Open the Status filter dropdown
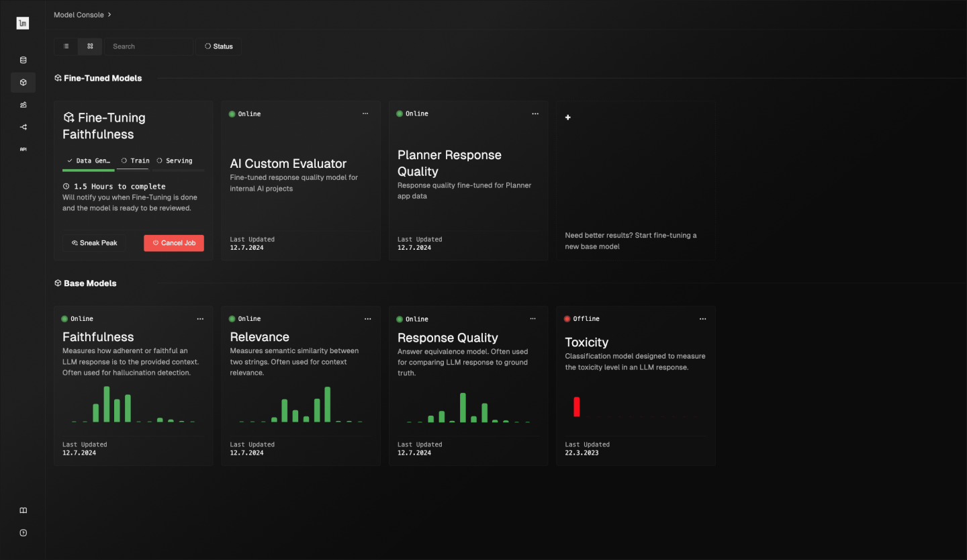Image resolution: width=967 pixels, height=560 pixels. [219, 46]
